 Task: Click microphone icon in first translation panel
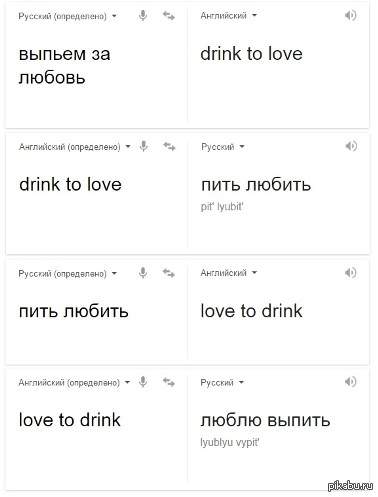[143, 15]
